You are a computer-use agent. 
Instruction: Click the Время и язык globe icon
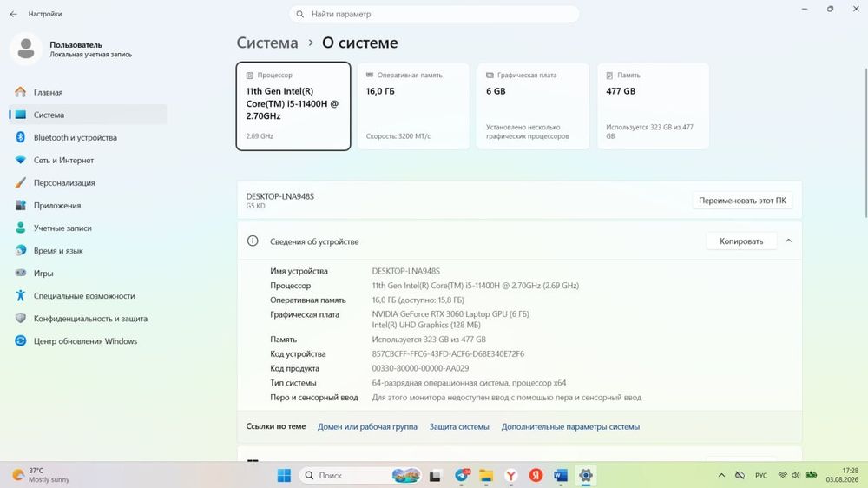click(21, 250)
